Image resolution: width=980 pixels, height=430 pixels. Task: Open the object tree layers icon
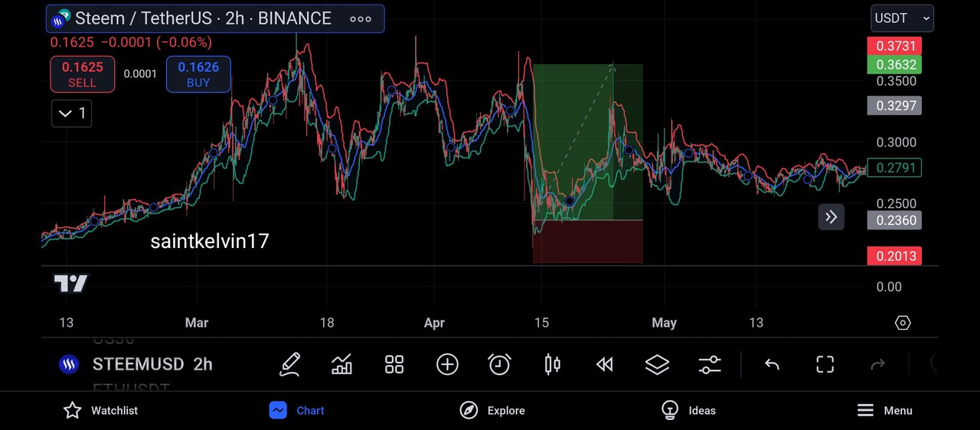pos(657,364)
